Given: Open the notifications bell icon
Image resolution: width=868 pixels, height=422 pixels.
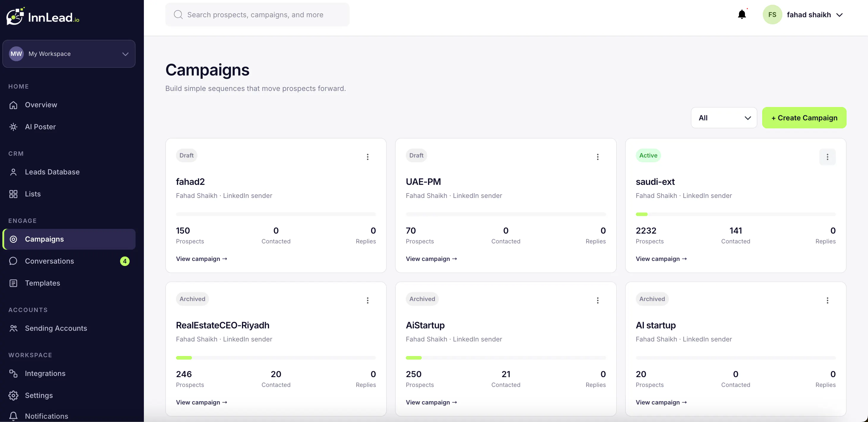Looking at the screenshot, I should pyautogui.click(x=742, y=15).
